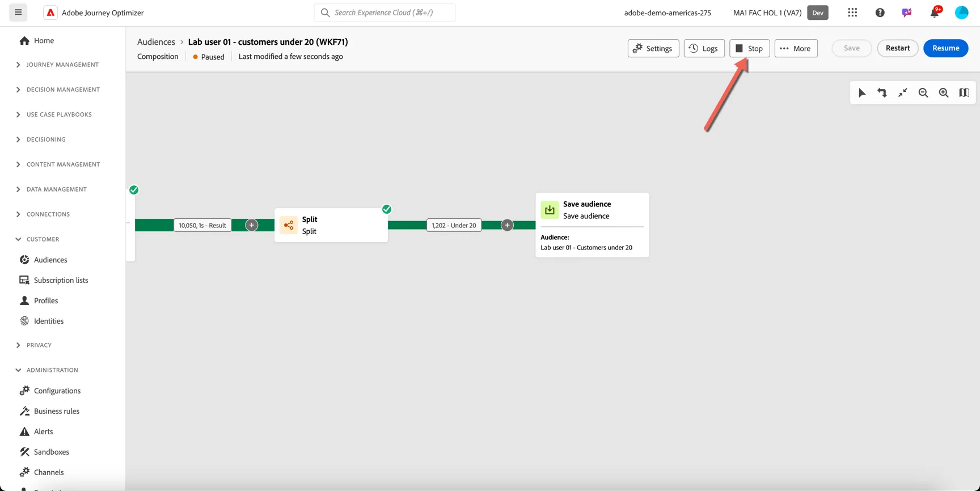
Task: Expand Decision Management section
Action: click(x=57, y=90)
